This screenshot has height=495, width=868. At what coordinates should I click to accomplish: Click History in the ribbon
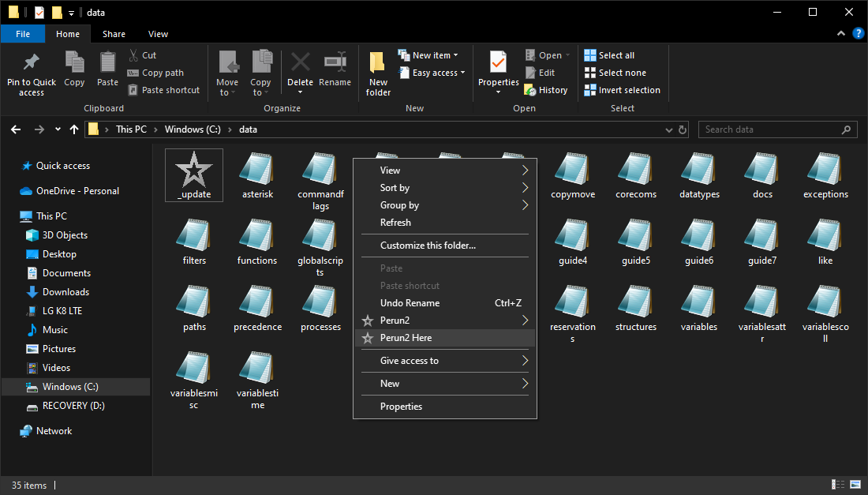tap(546, 90)
